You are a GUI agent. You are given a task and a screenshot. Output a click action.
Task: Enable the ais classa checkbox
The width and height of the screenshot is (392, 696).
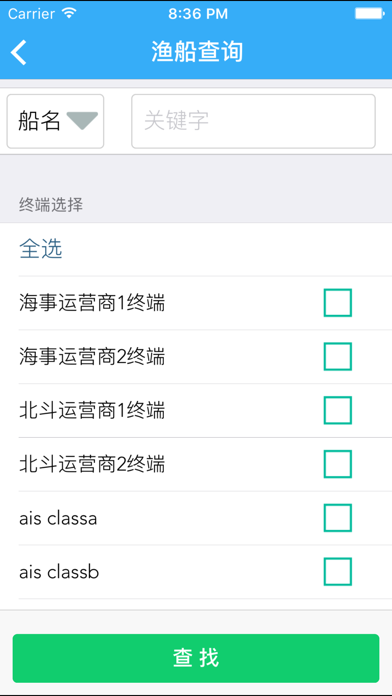(x=338, y=518)
